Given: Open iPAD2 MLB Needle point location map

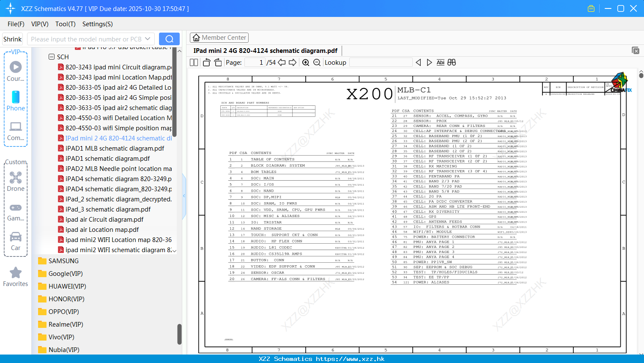Looking at the screenshot, I should [x=115, y=168].
